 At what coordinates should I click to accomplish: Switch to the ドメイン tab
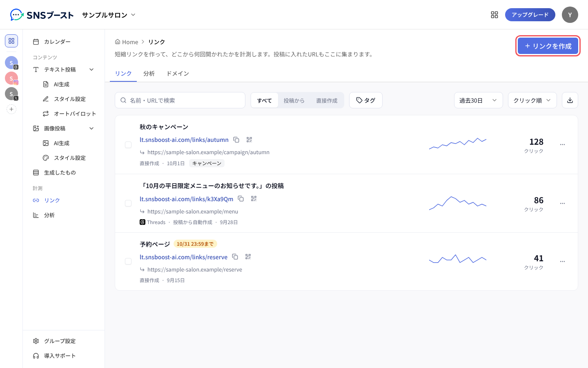(178, 74)
